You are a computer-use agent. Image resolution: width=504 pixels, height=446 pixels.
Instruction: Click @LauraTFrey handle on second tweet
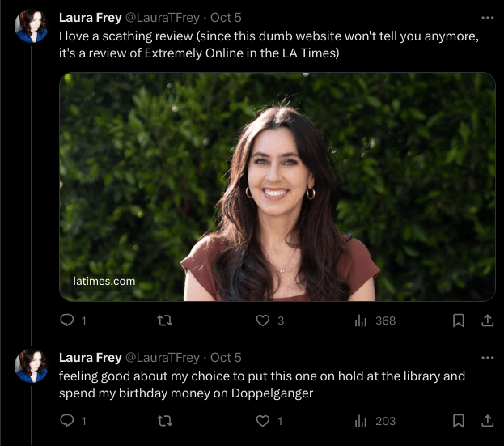pos(162,357)
